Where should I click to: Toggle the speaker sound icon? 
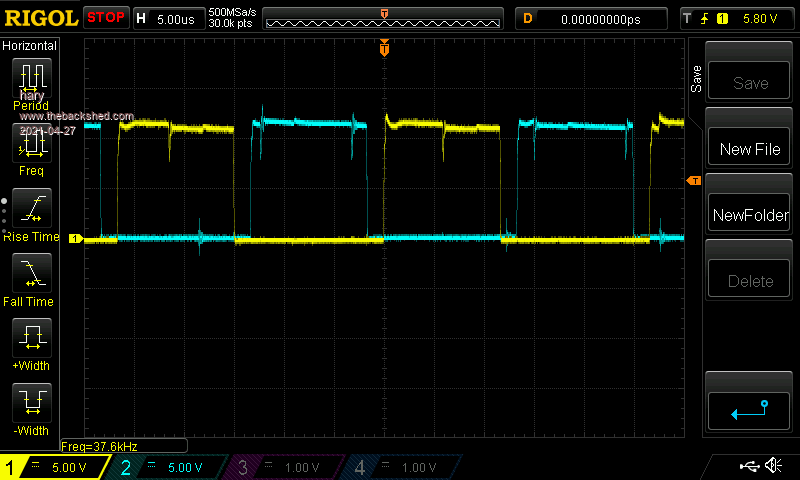click(773, 466)
